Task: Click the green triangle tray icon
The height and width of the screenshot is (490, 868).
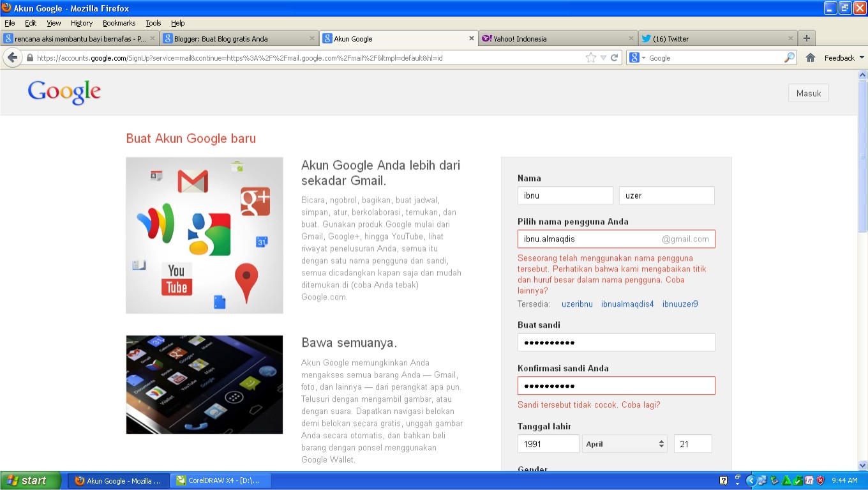Action: coord(786,480)
